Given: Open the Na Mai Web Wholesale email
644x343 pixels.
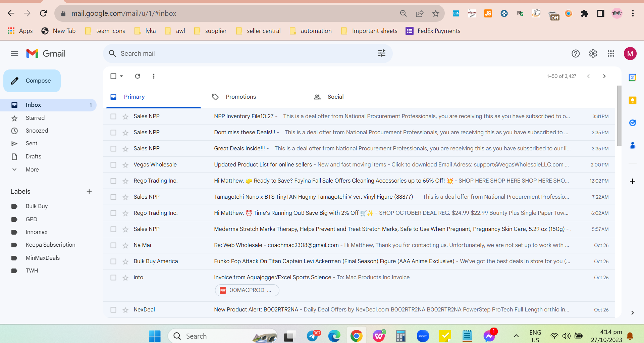Looking at the screenshot, I should (359, 245).
